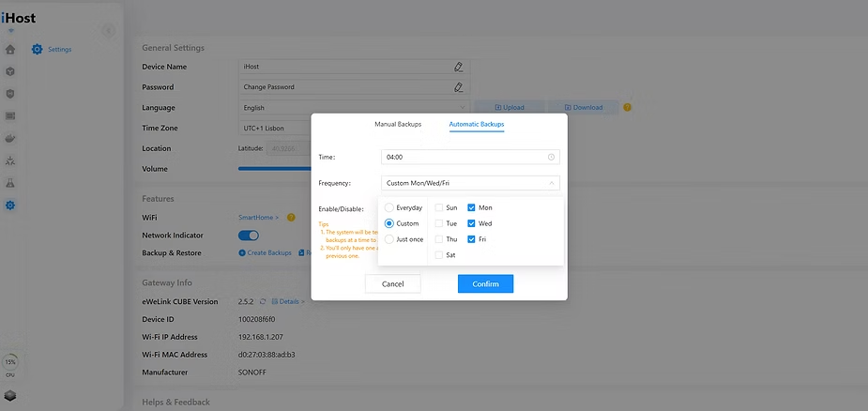Uncheck the Wed checkbox

pos(471,223)
